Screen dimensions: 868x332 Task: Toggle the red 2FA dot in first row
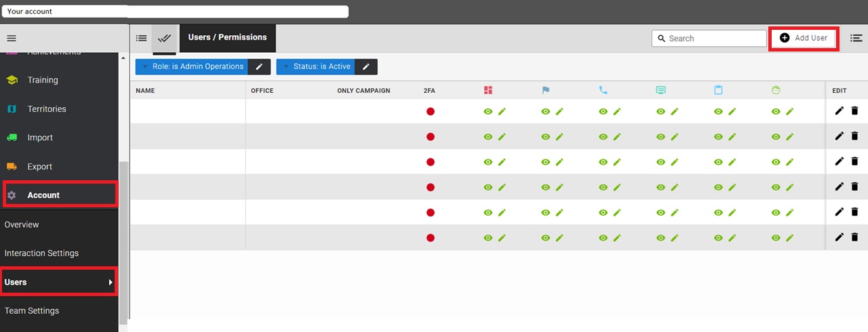pos(430,111)
